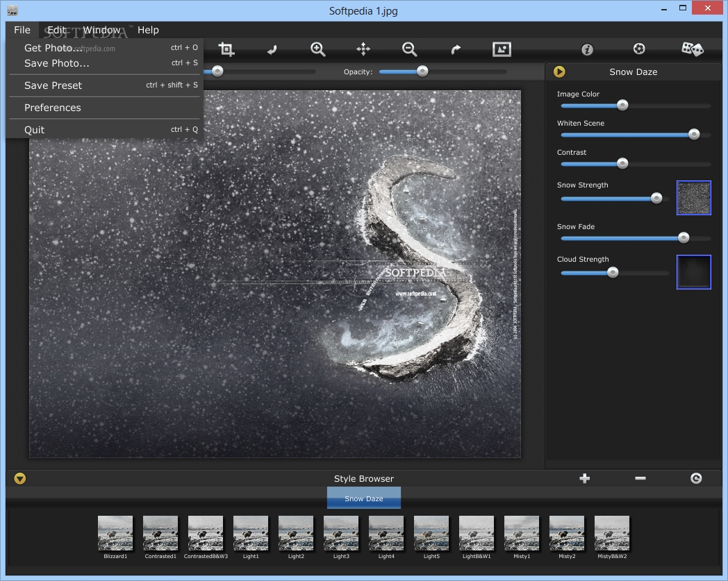
Task: Click the Contrast slider handle
Action: (x=622, y=163)
